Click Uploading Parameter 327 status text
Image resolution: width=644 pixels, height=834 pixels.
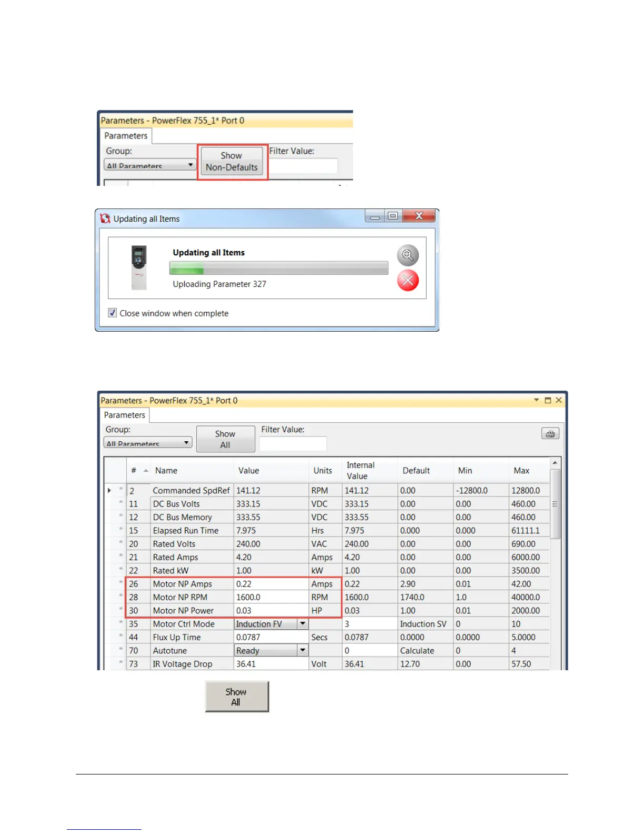219,284
